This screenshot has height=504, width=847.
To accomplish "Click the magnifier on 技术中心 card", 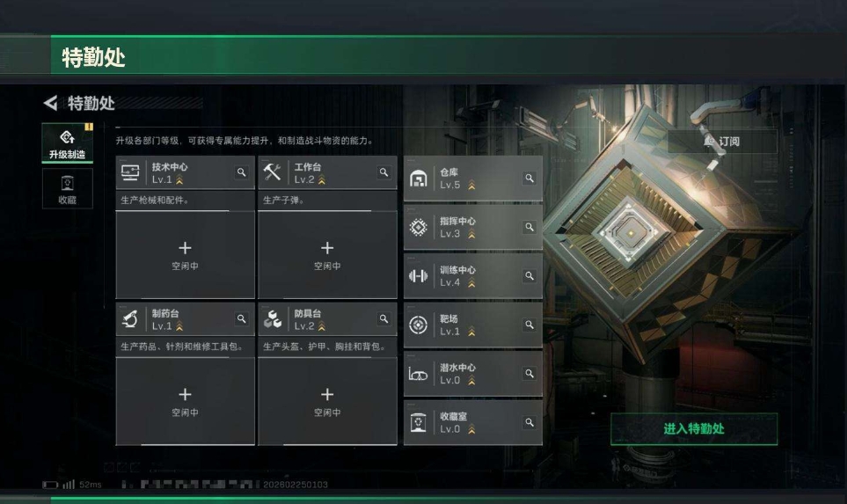I will coord(242,172).
